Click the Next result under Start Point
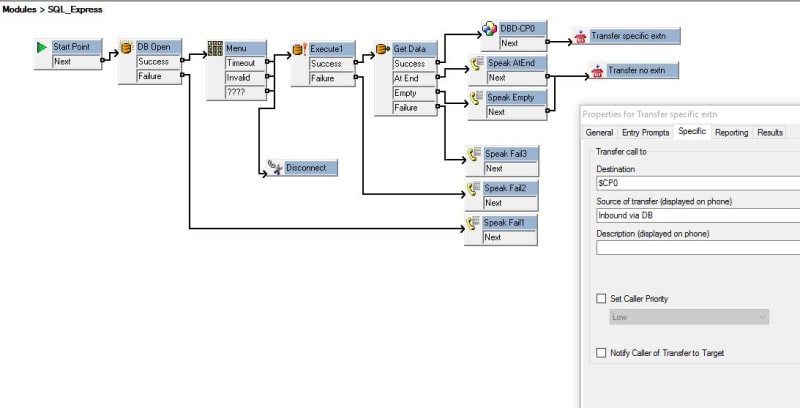This screenshot has height=408, width=800. pos(76,62)
